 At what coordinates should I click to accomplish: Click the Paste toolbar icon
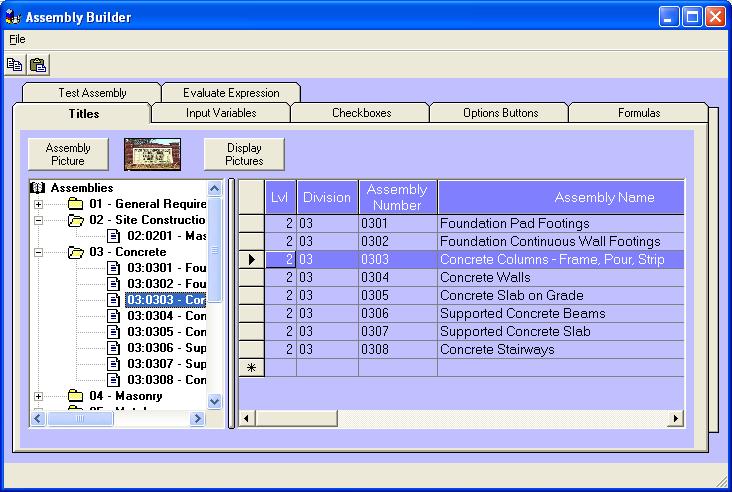click(x=38, y=65)
